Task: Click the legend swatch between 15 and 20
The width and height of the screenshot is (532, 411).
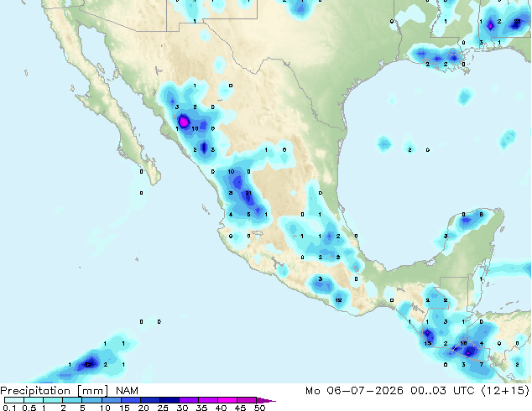Action: click(x=130, y=400)
